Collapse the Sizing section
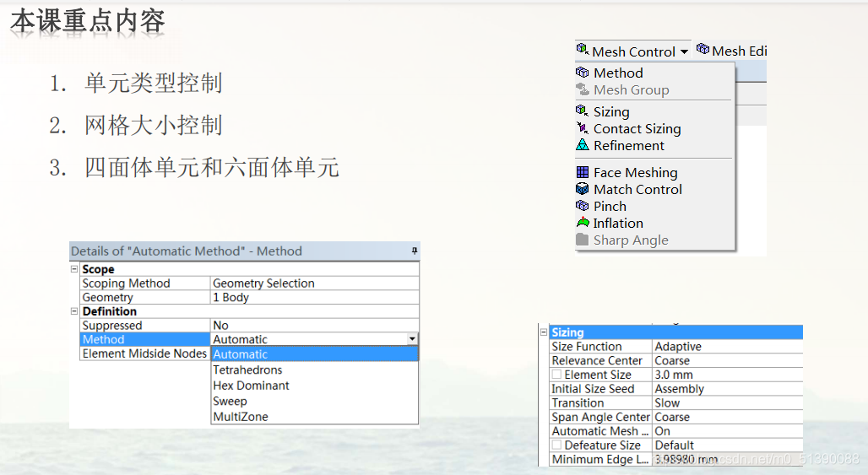Image resolution: width=868 pixels, height=475 pixels. click(544, 332)
